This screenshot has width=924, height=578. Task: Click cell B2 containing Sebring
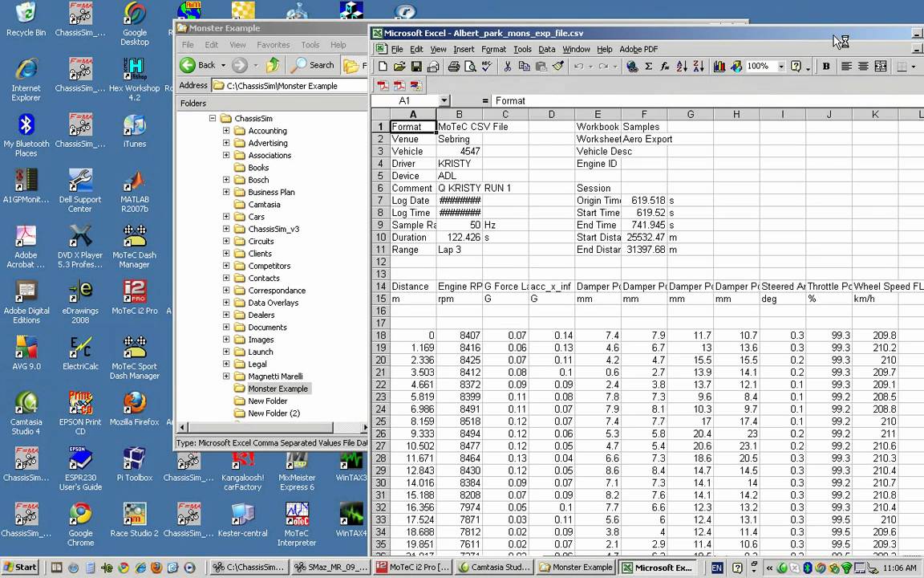pos(459,139)
